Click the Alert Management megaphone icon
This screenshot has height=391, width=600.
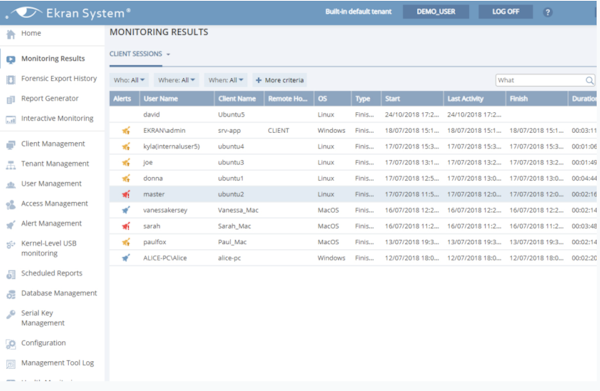click(x=11, y=225)
